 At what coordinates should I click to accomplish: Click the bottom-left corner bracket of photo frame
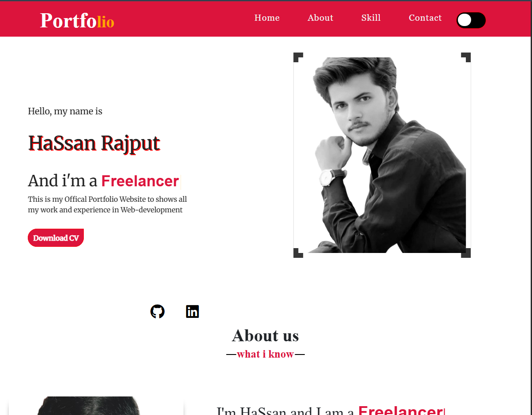pos(298,253)
